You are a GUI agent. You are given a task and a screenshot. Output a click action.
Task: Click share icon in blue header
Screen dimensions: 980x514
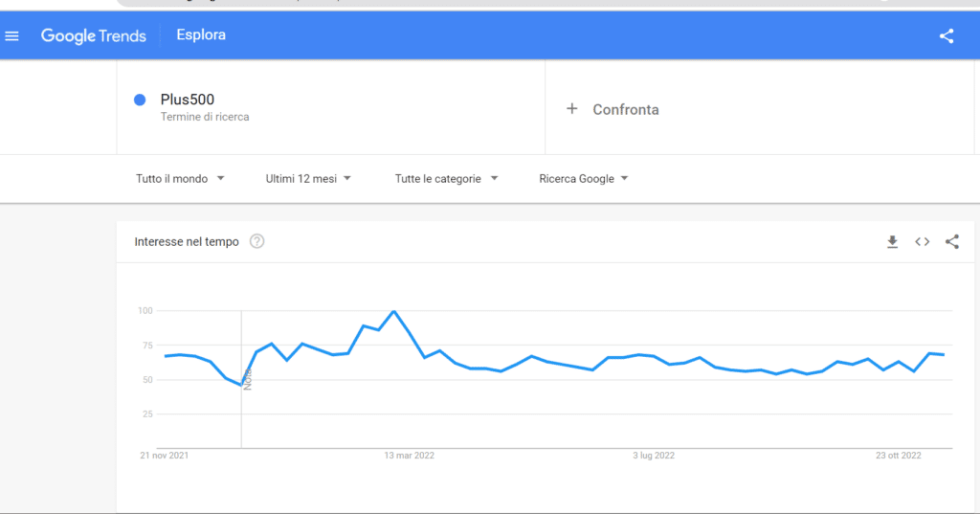coord(947,36)
